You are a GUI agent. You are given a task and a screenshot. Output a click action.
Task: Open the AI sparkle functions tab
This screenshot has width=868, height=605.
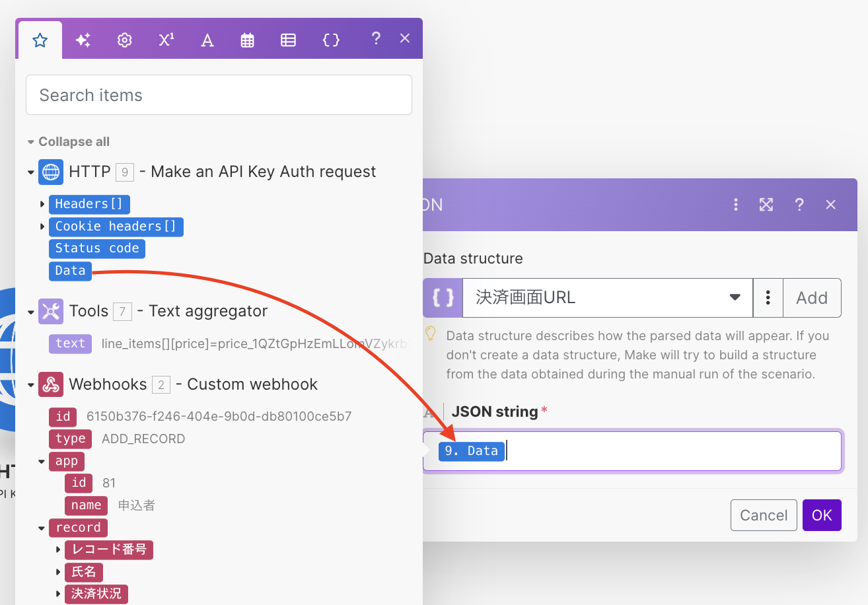pyautogui.click(x=83, y=40)
